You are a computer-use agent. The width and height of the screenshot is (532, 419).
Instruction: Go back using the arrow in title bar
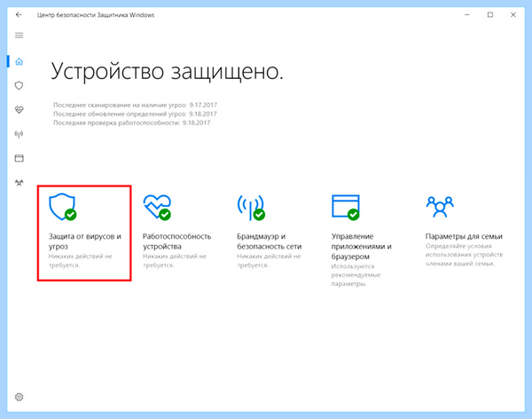tap(19, 15)
